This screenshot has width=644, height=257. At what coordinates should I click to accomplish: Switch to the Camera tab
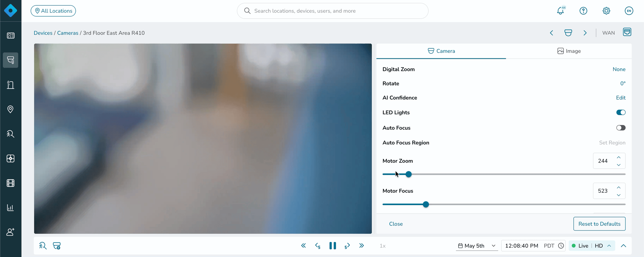click(x=441, y=51)
